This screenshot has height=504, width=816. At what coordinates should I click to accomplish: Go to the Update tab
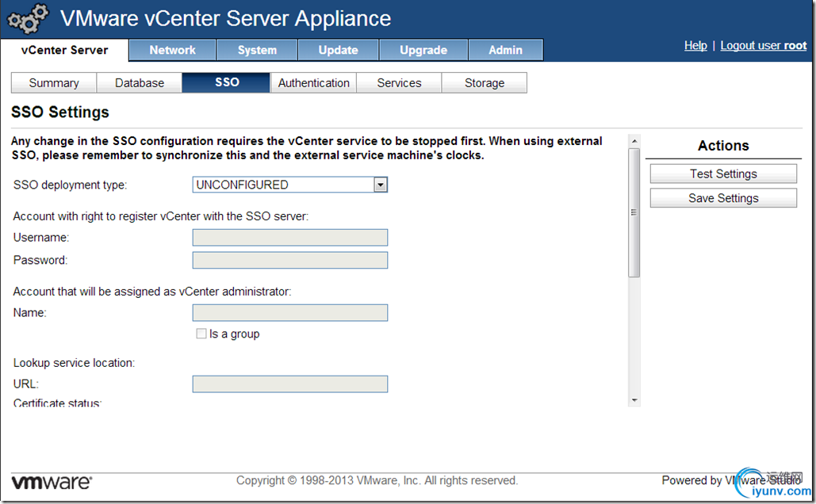pos(339,50)
